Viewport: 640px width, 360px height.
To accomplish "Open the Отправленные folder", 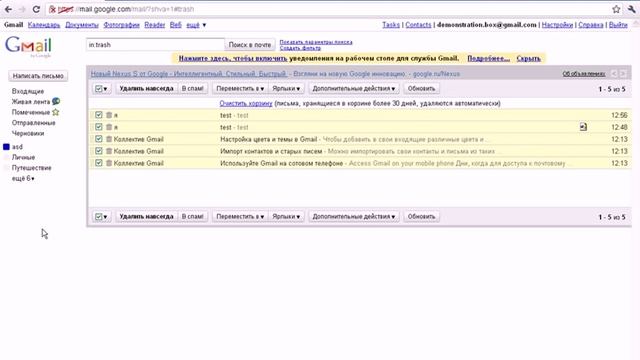I will tap(33, 122).
